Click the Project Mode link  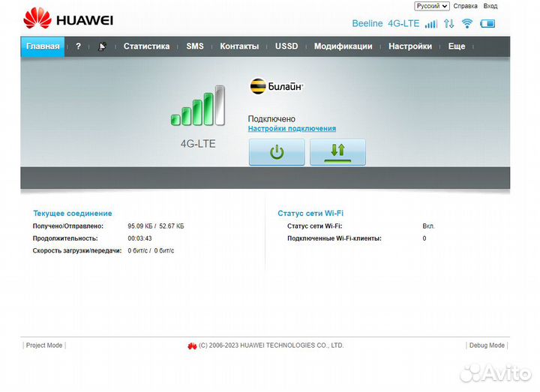(x=44, y=346)
